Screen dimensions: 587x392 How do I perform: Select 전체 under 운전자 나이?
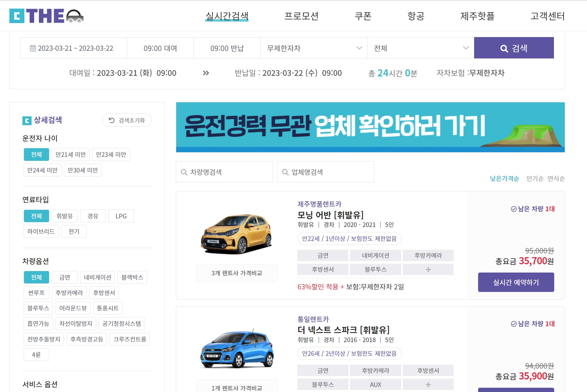coord(36,155)
